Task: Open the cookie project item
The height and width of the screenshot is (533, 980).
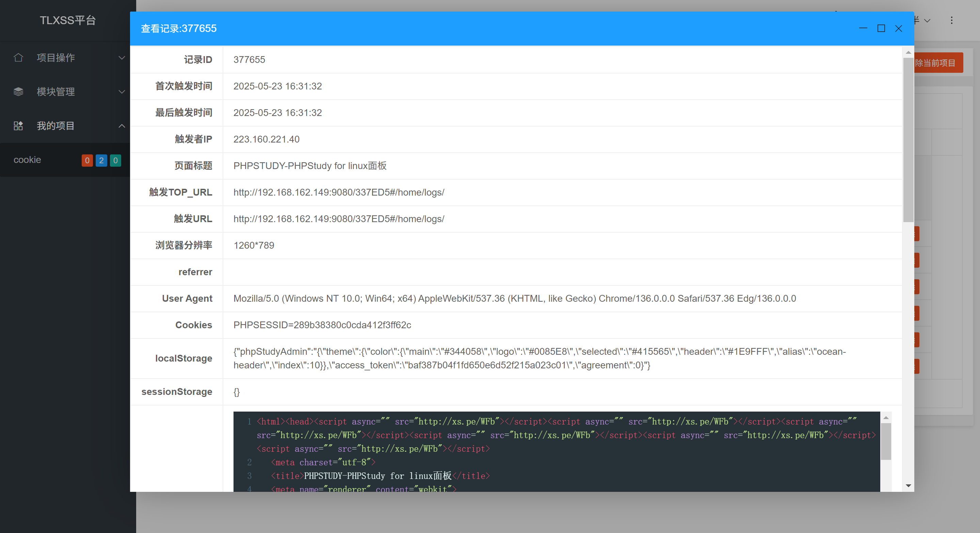Action: point(27,160)
